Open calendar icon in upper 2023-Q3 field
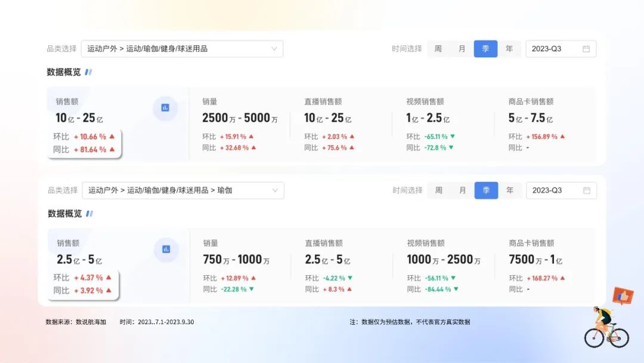This screenshot has width=644, height=363. coord(586,49)
